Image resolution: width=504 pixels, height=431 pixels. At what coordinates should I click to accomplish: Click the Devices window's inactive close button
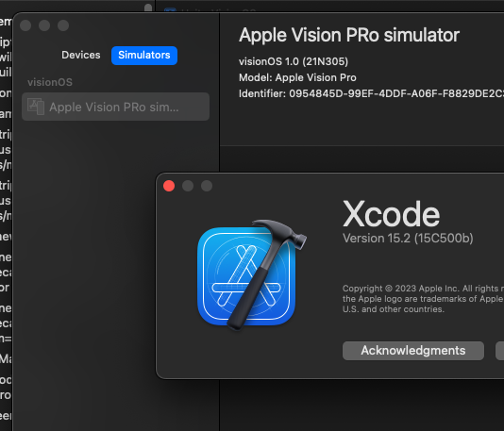pyautogui.click(x=25, y=25)
